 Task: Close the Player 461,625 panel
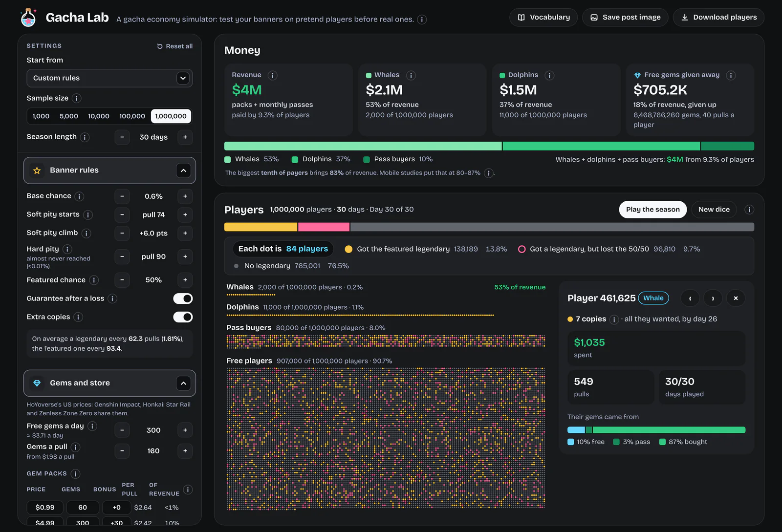click(x=736, y=298)
